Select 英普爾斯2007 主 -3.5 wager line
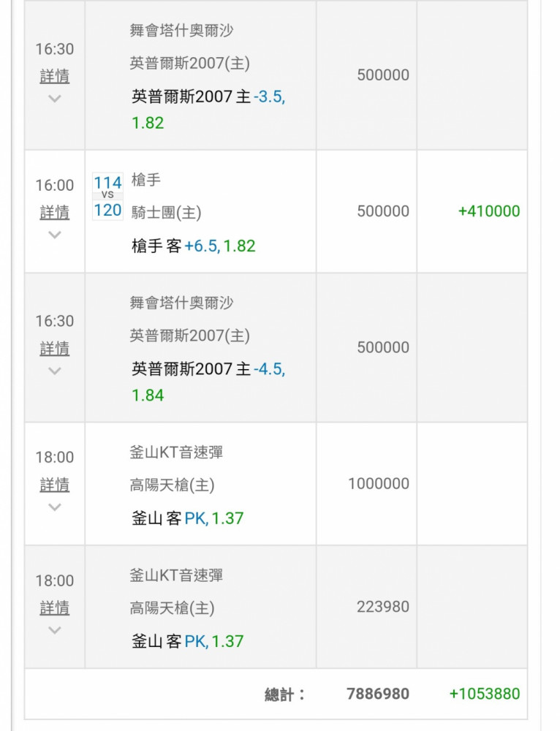The image size is (560, 731). coord(208,96)
